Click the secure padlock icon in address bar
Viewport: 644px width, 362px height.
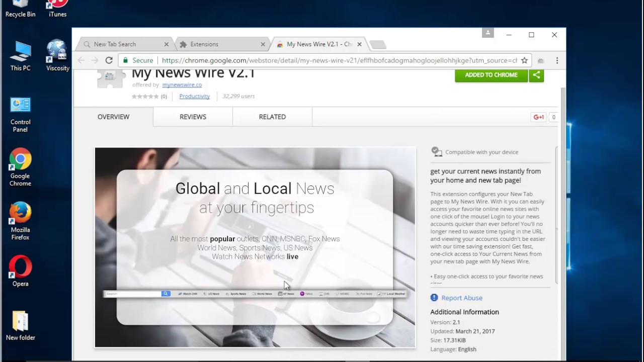click(x=125, y=60)
